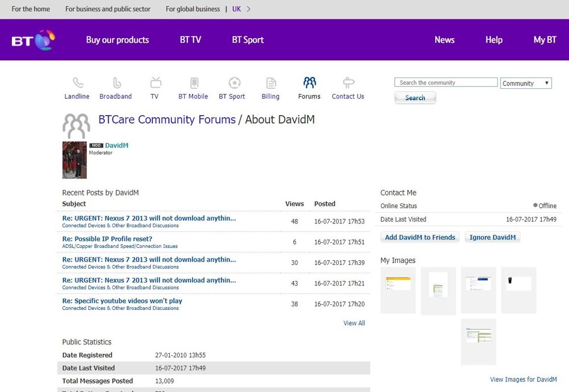Open the thumbnail showing a black device
This screenshot has width=569, height=392.
518,290
